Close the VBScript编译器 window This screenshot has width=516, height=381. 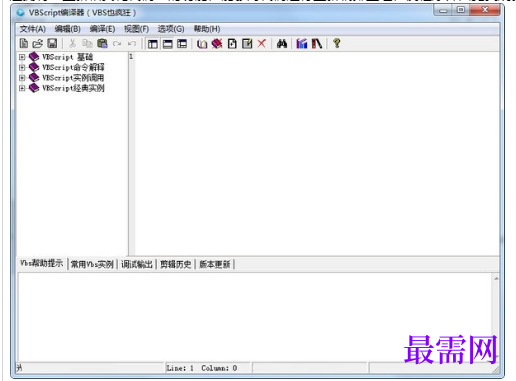tap(485, 10)
